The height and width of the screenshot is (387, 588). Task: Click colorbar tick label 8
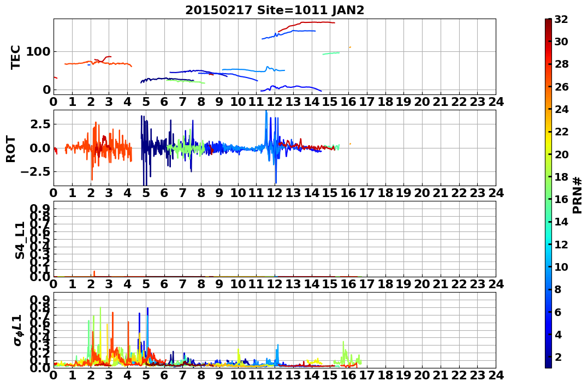(558, 289)
